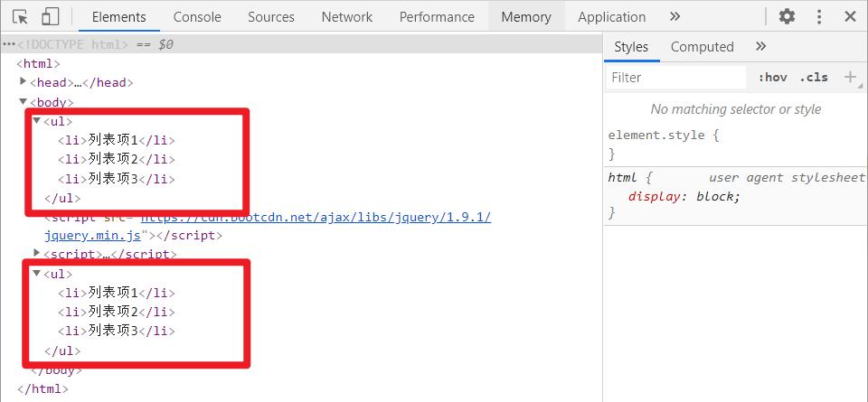
Task: Activate the inspect element picker tool
Action: [21, 16]
